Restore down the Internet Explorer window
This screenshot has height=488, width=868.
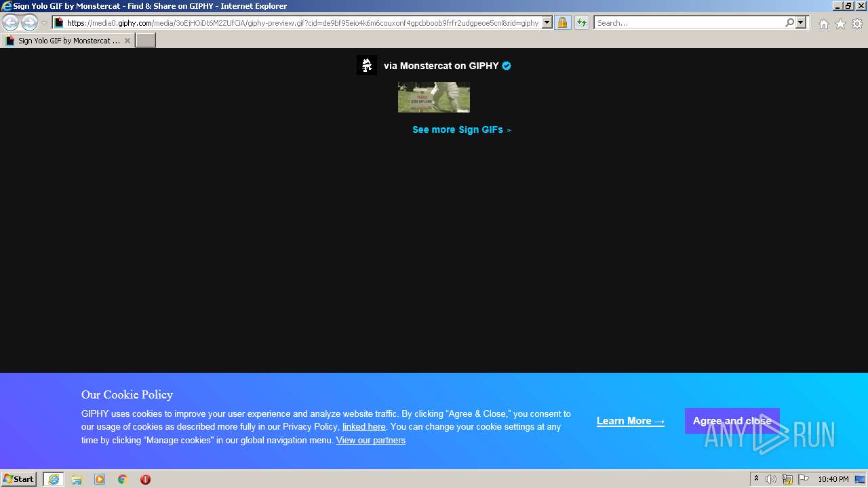tap(848, 6)
